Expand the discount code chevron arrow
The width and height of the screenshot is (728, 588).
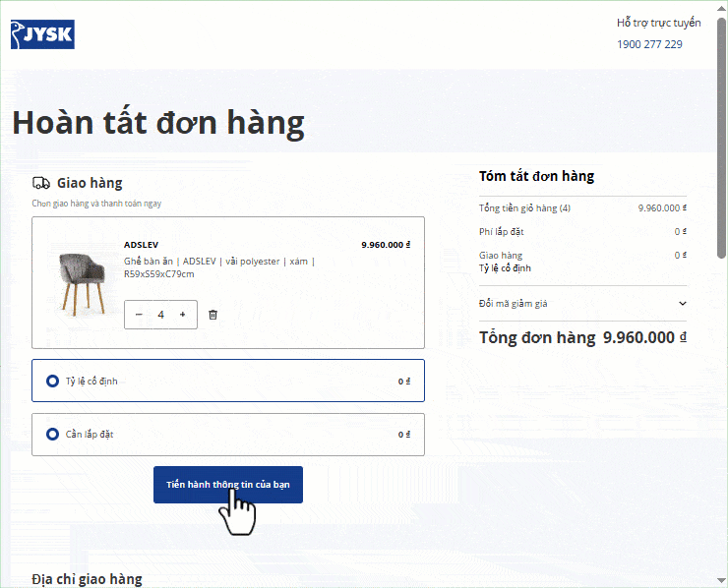(683, 304)
